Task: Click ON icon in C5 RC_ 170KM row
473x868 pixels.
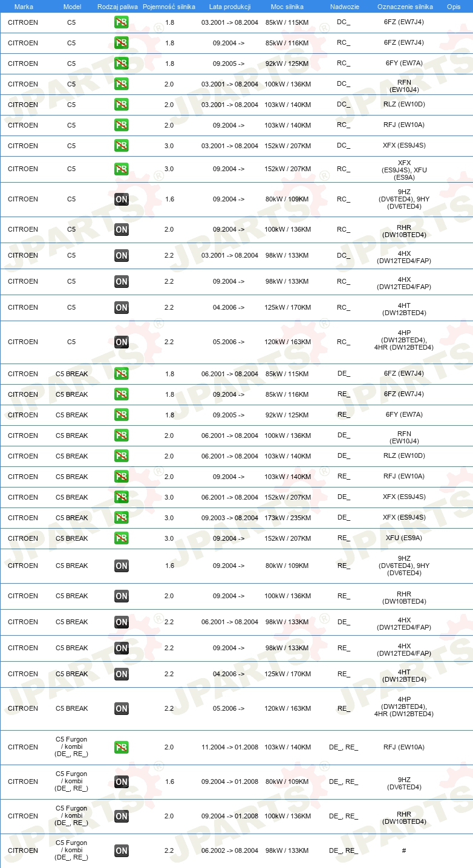Action: (x=121, y=307)
